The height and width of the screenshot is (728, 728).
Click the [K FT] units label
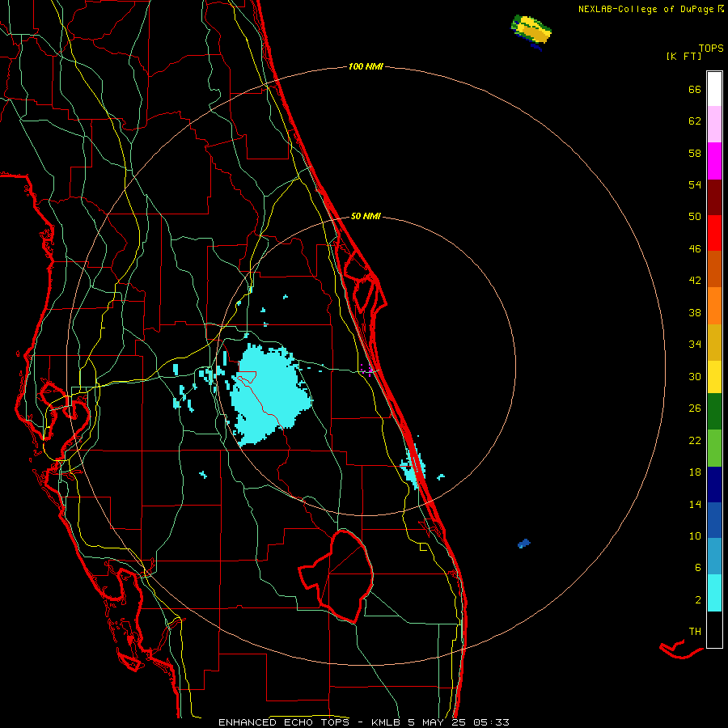684,56
